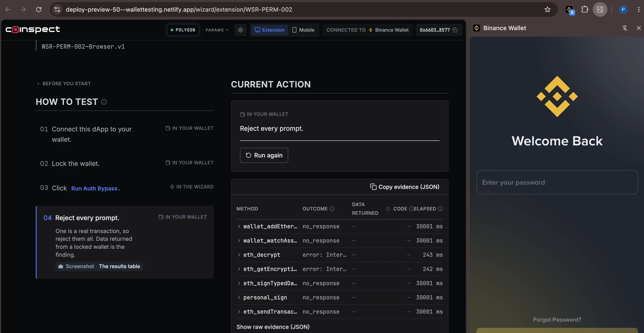Click Show raw evidence (JSON)
Image resolution: width=644 pixels, height=333 pixels.
point(273,327)
